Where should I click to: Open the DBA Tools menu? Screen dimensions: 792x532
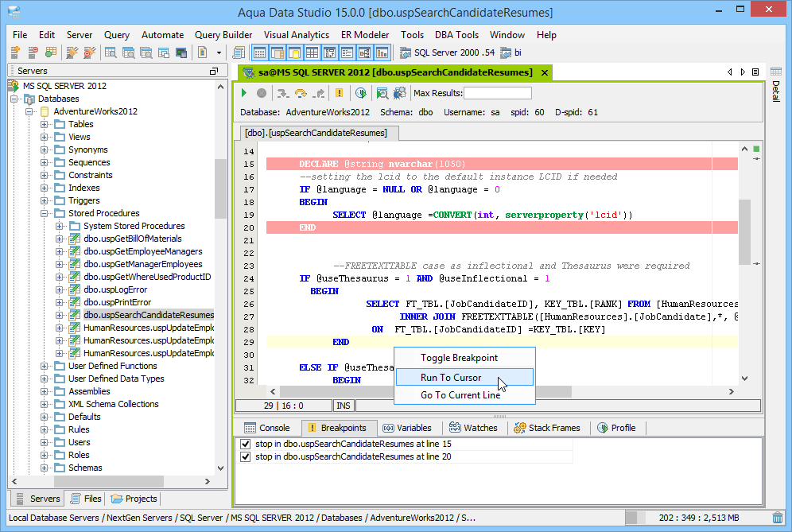(x=456, y=35)
